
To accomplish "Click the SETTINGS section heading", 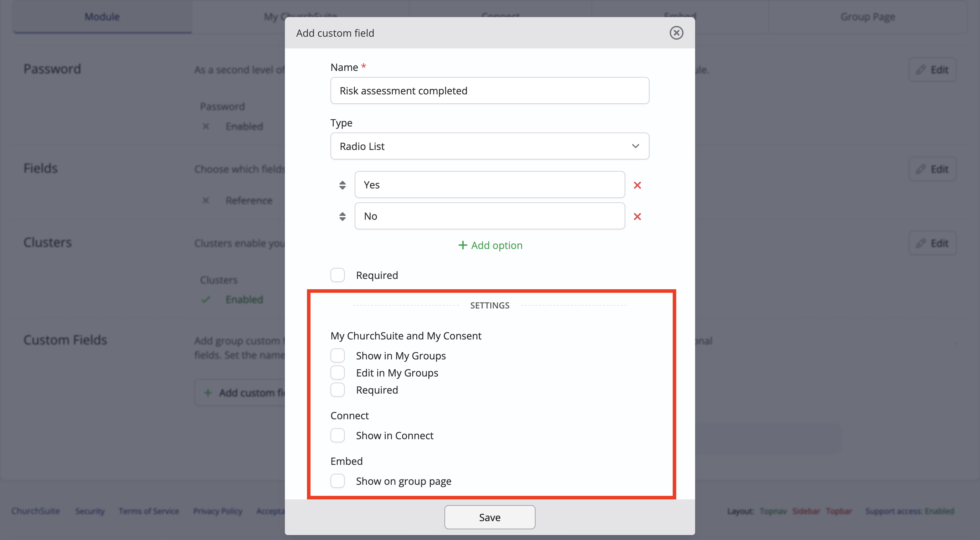I will coord(490,305).
